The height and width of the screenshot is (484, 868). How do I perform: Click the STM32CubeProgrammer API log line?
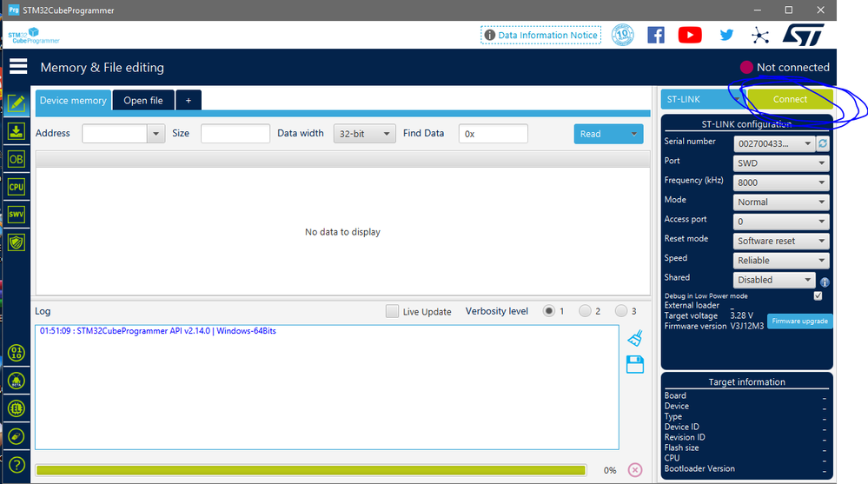click(158, 330)
